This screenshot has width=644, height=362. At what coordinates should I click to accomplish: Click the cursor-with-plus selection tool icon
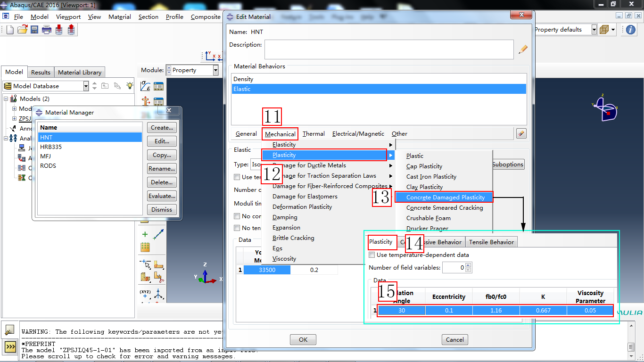pos(145,264)
